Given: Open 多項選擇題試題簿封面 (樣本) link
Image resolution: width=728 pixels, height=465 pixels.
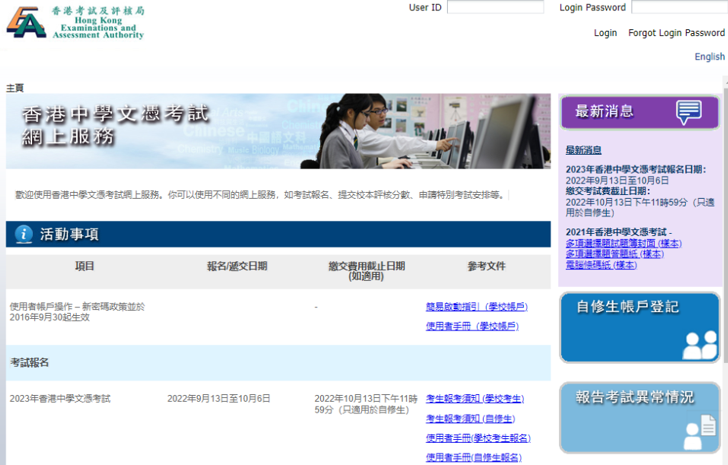Looking at the screenshot, I should [623, 243].
